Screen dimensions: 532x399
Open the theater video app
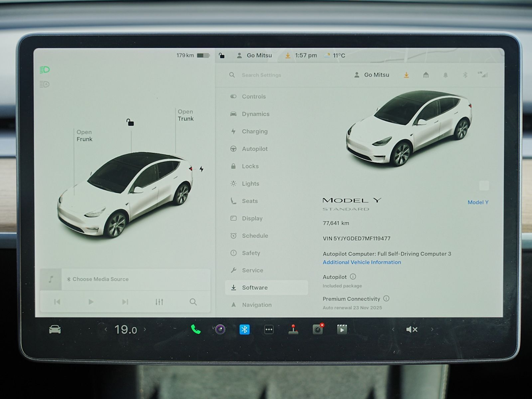click(x=342, y=329)
